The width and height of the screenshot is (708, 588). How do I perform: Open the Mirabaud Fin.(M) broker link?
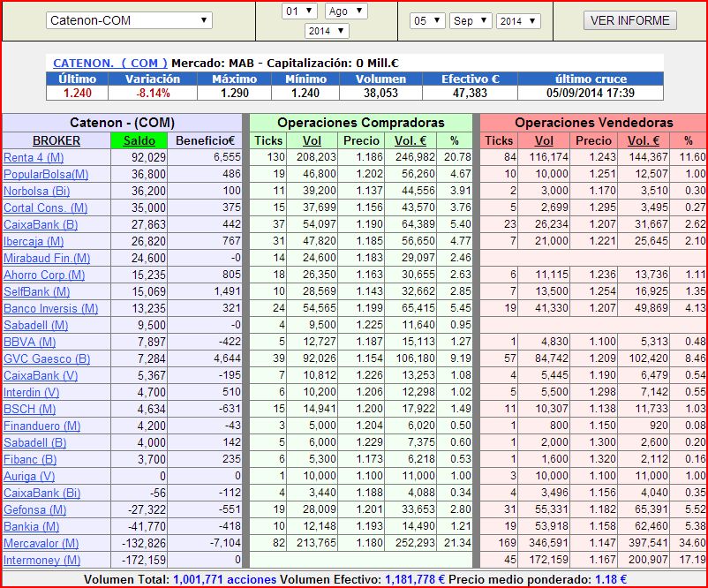tap(47, 258)
